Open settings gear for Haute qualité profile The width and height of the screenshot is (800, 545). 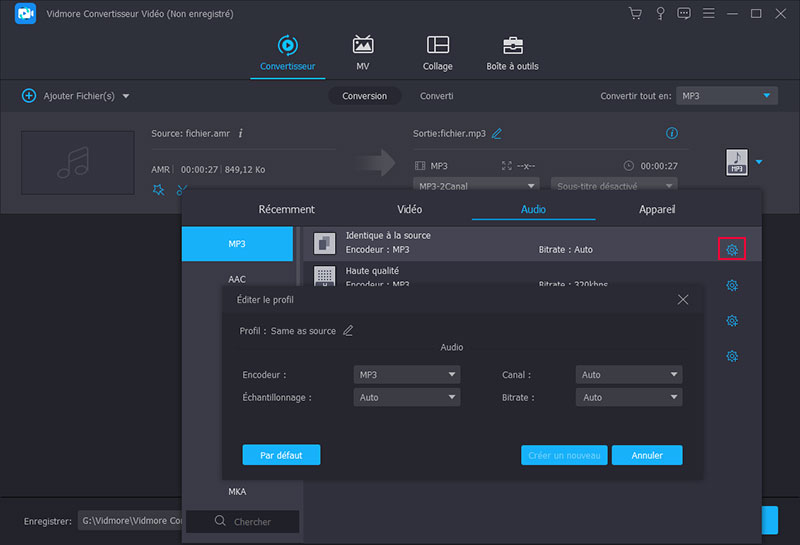(x=731, y=285)
